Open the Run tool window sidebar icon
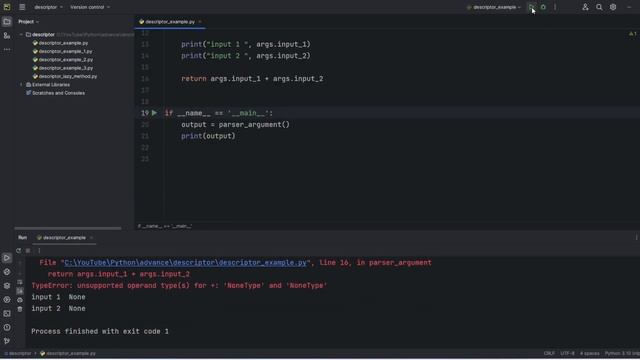Screen dimensions: 640x360 (7, 258)
